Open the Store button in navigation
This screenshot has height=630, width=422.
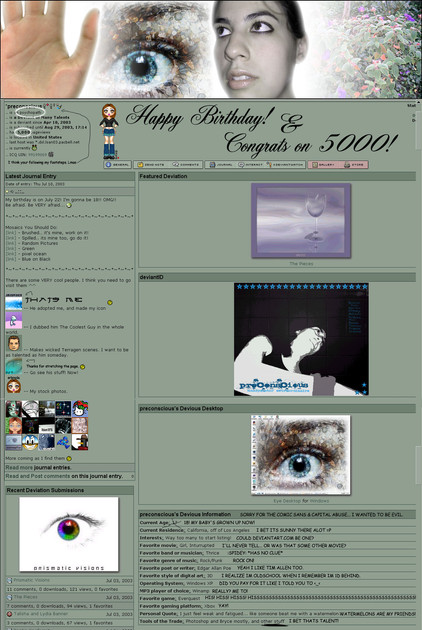point(354,165)
